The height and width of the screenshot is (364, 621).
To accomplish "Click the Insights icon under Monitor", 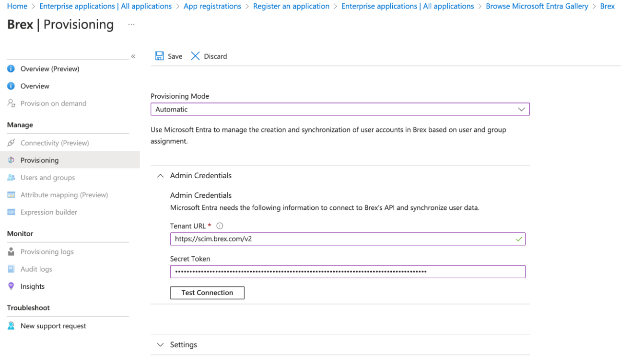I will click(12, 286).
